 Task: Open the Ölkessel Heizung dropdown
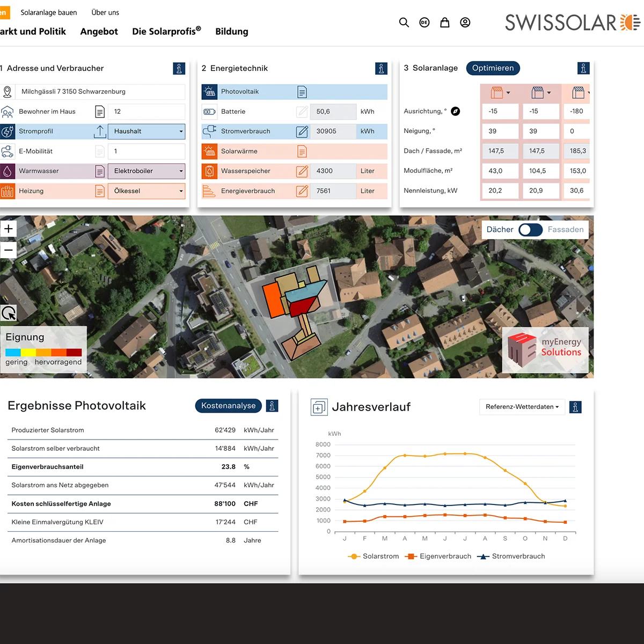(x=147, y=191)
